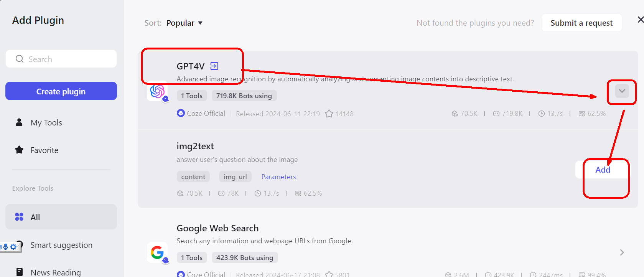Screen dimensions: 644x277
Task: Expand the Google Web Search plugin
Action: click(x=622, y=252)
